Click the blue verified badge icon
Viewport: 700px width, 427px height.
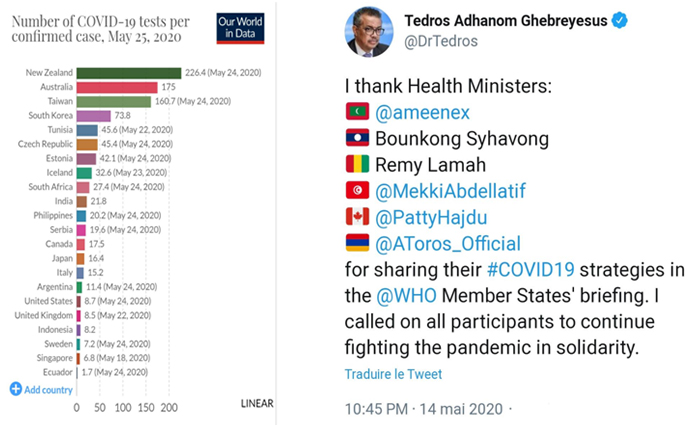pyautogui.click(x=619, y=20)
